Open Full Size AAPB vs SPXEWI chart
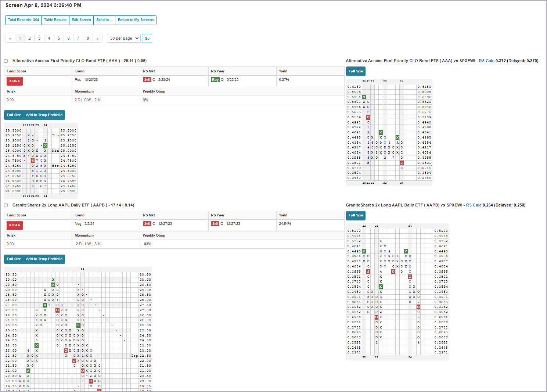Viewport: 547px width, 392px height. (356, 215)
